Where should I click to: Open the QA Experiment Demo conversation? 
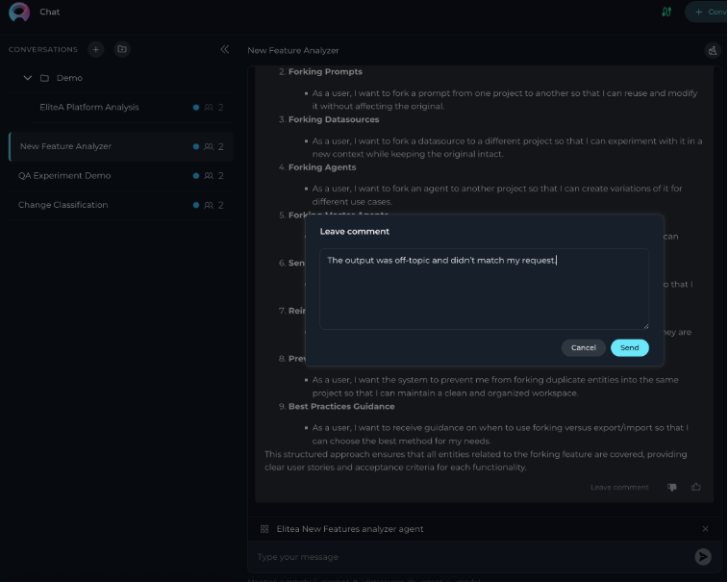click(x=121, y=176)
